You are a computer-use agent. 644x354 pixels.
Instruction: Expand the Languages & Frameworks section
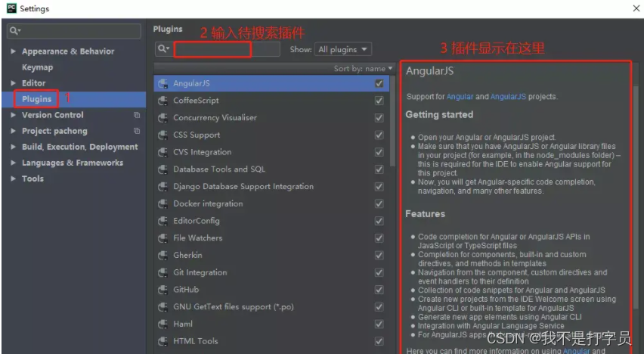tap(13, 163)
